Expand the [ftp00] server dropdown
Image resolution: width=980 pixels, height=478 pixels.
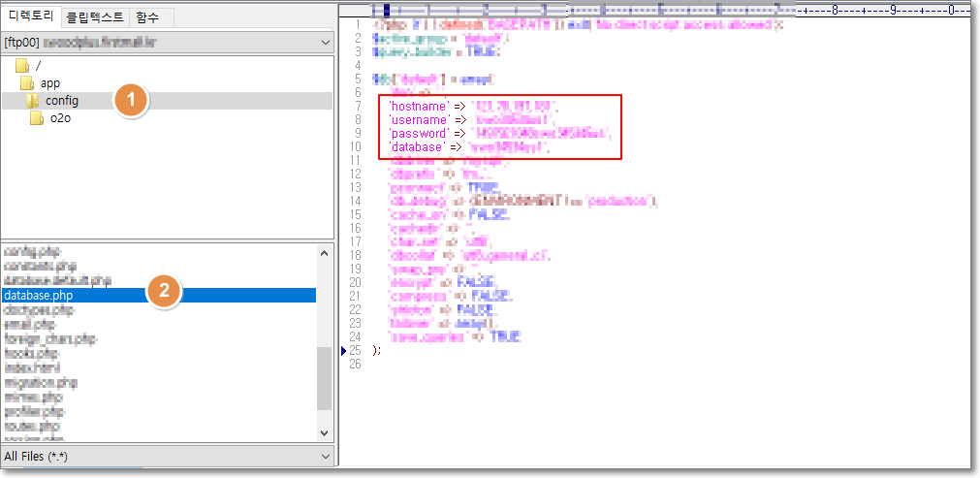pos(324,43)
